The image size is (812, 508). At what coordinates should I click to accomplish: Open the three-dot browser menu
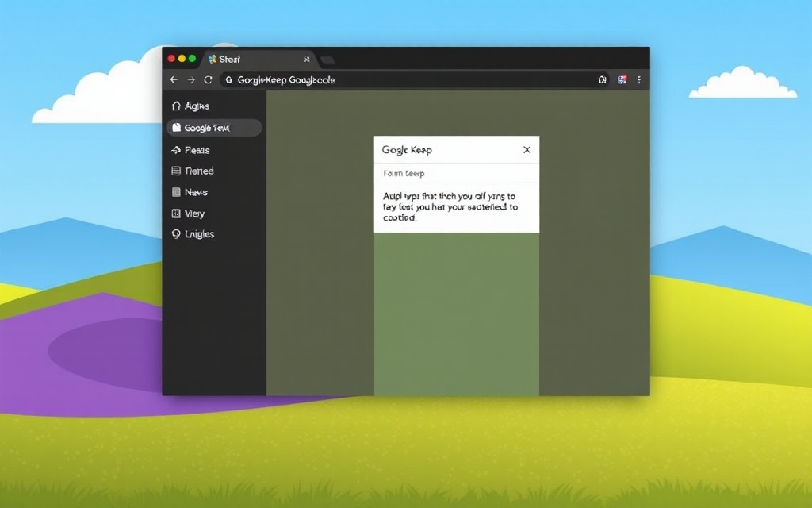[639, 80]
